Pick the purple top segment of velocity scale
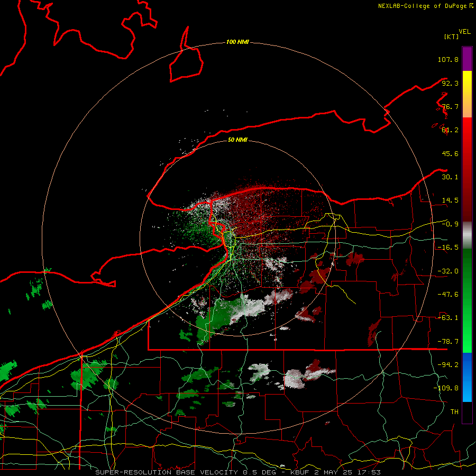 pos(467,59)
